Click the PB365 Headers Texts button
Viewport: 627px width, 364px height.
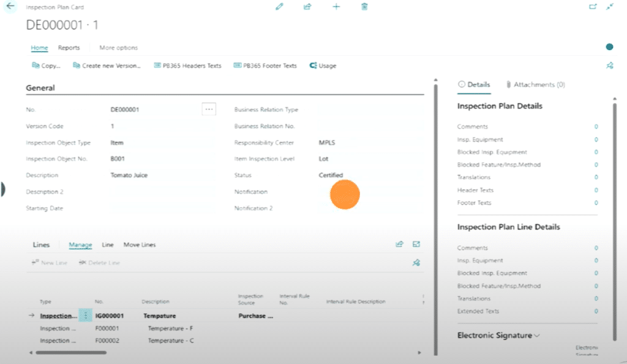187,65
